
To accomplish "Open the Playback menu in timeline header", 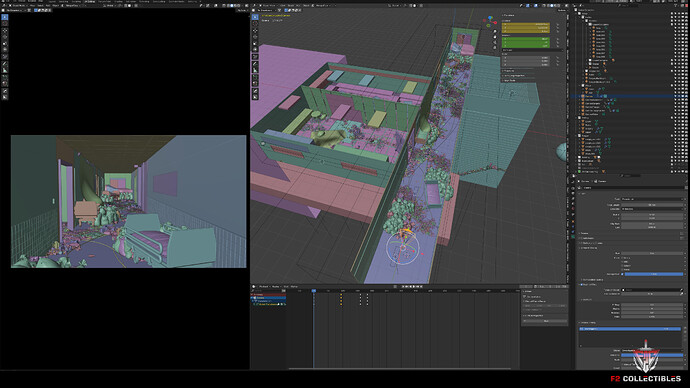I will 264,286.
